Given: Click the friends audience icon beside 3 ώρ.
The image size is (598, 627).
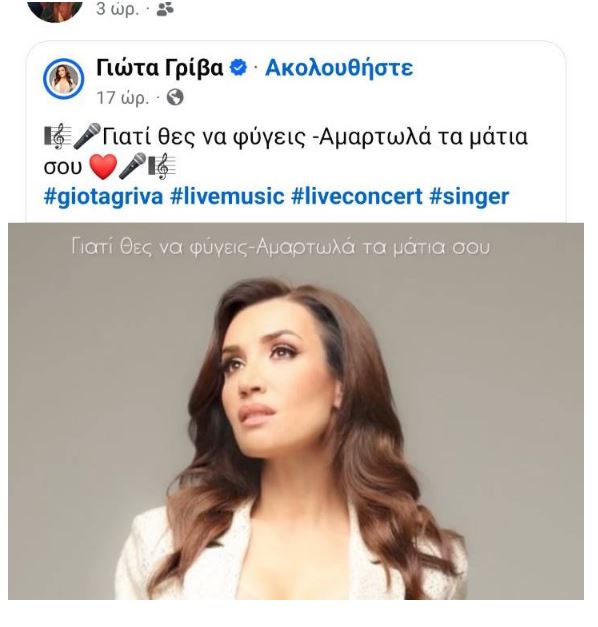Looking at the screenshot, I should tap(165, 9).
